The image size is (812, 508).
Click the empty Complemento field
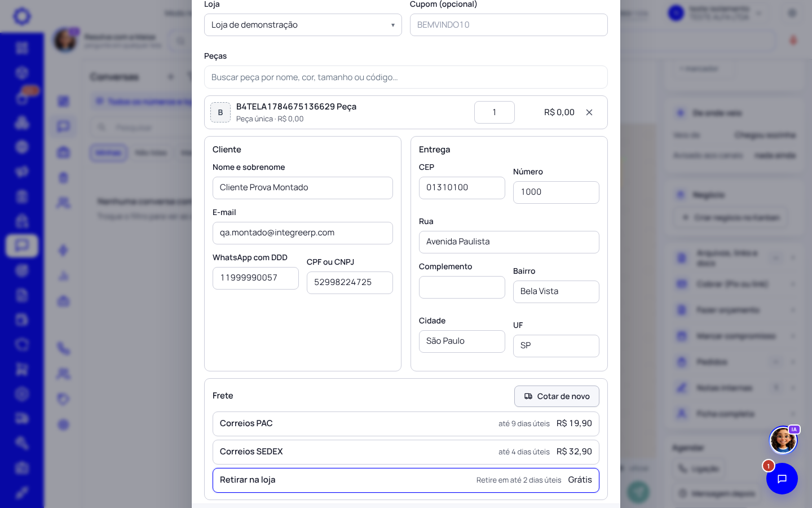tap(462, 287)
